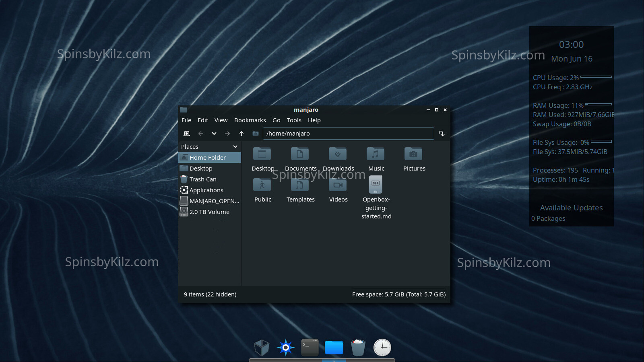Open the navigation history dropdown arrow

click(214, 134)
